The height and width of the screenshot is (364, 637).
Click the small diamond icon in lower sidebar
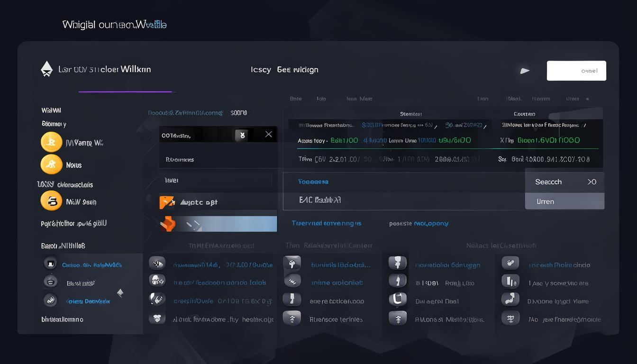tap(120, 293)
